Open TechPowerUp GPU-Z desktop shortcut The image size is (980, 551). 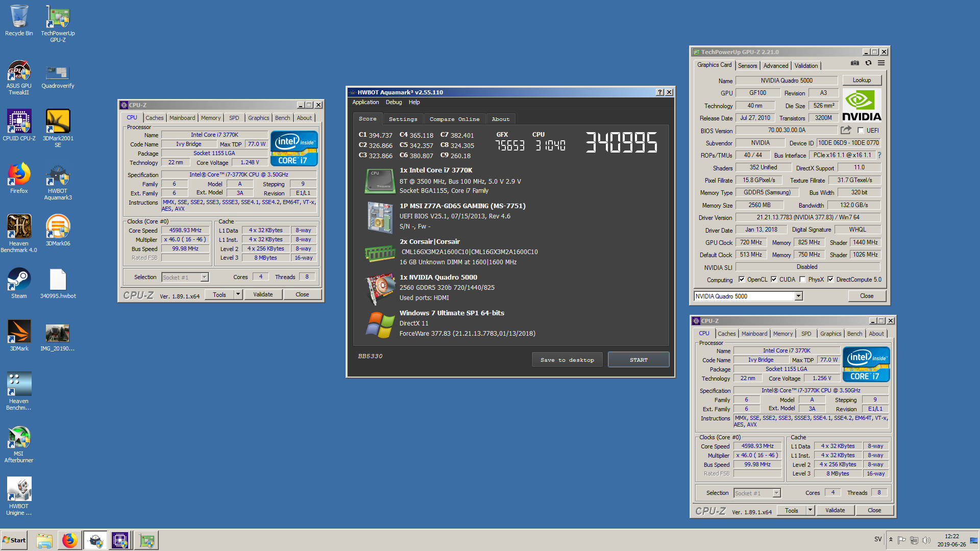tap(58, 23)
